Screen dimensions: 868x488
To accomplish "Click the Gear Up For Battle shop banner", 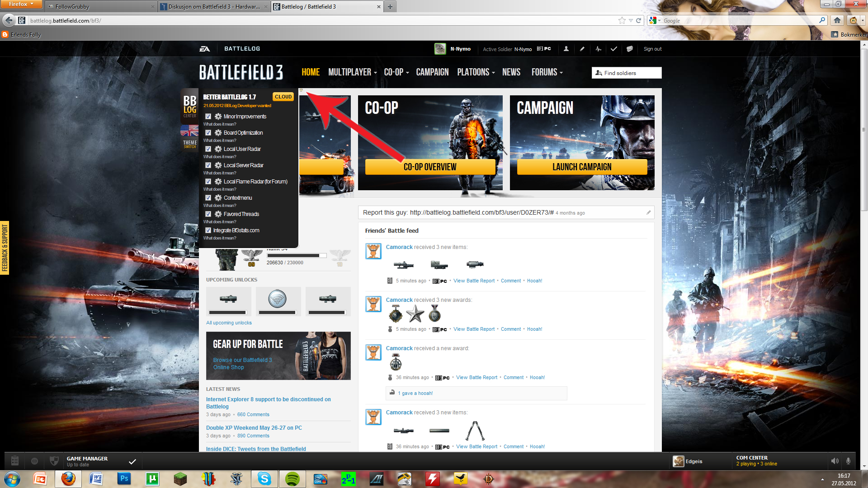I will [x=278, y=356].
